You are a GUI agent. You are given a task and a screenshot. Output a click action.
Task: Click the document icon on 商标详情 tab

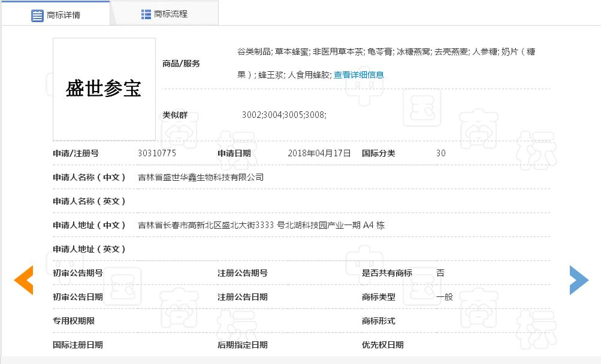(x=37, y=15)
